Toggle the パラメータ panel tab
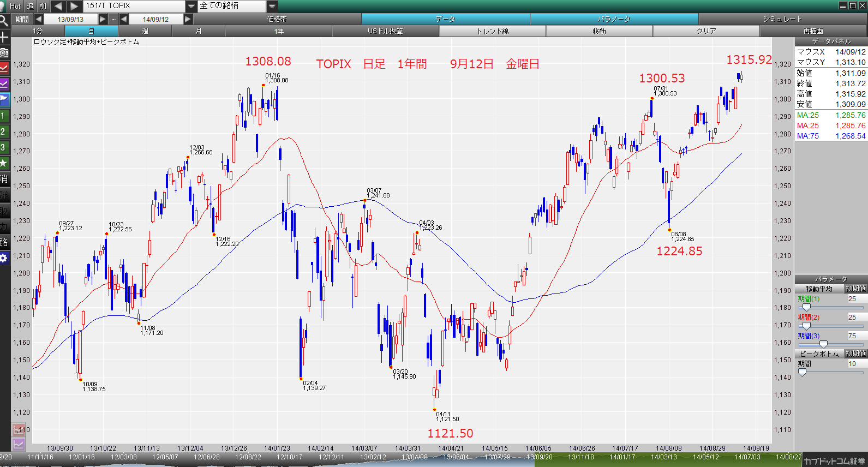Image resolution: width=868 pixels, height=467 pixels. pos(614,19)
